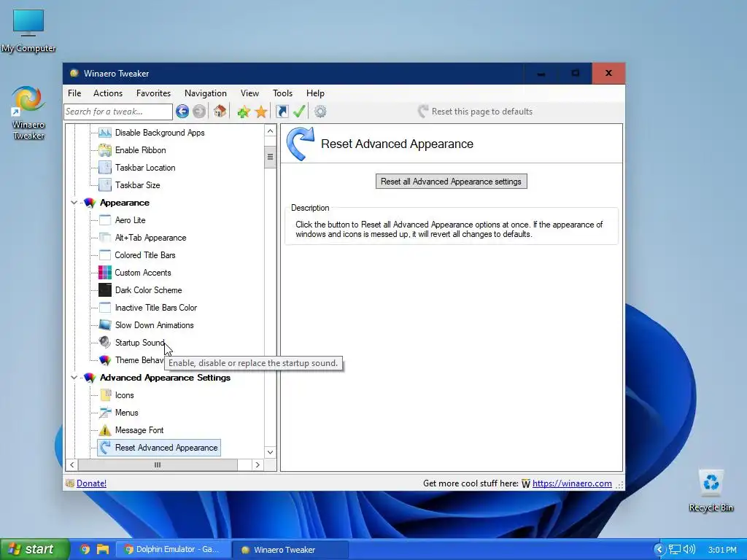Image resolution: width=747 pixels, height=560 pixels.
Task: Open the Actions menu
Action: pos(108,93)
